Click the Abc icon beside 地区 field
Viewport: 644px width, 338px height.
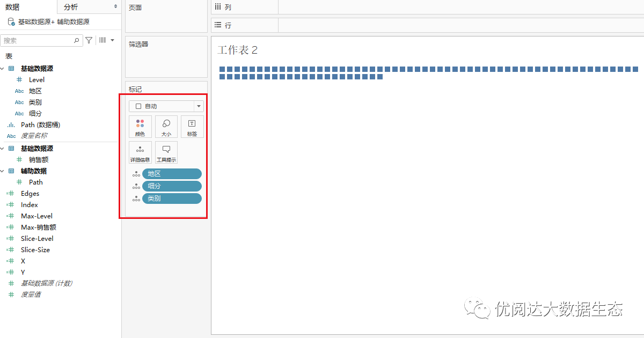tap(19, 91)
